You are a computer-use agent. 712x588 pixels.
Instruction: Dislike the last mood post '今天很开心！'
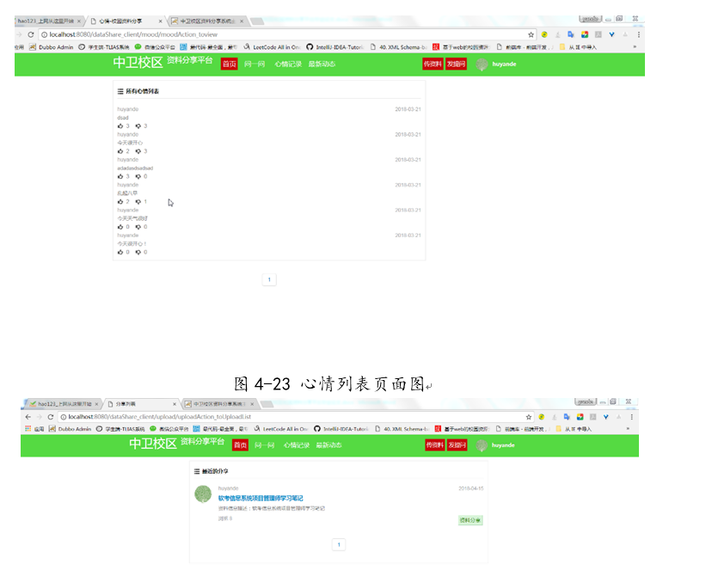coord(138,252)
